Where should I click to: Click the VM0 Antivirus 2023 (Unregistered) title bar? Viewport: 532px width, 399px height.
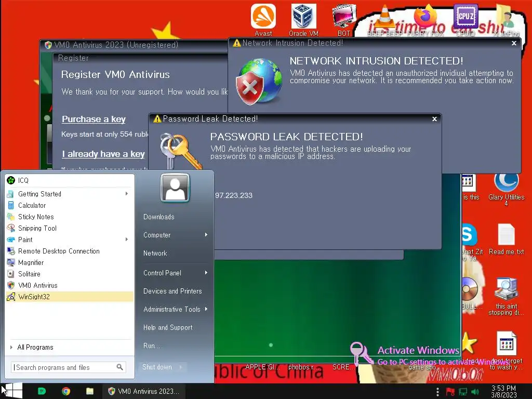134,45
